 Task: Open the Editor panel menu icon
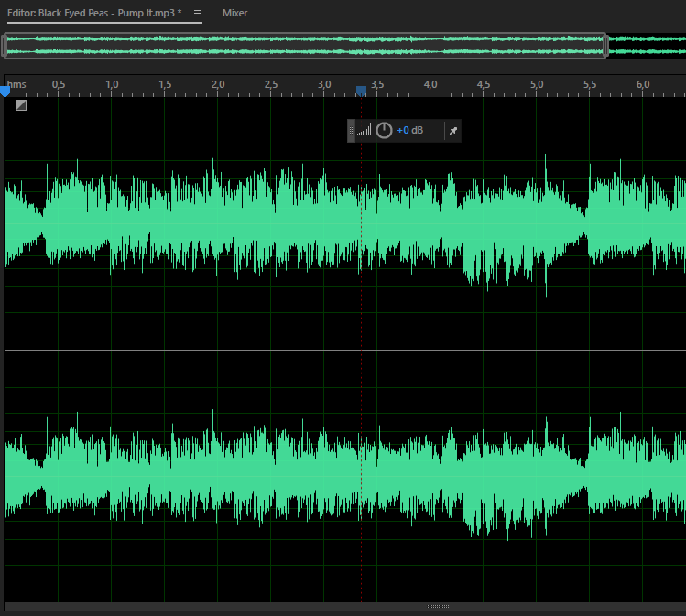point(198,14)
